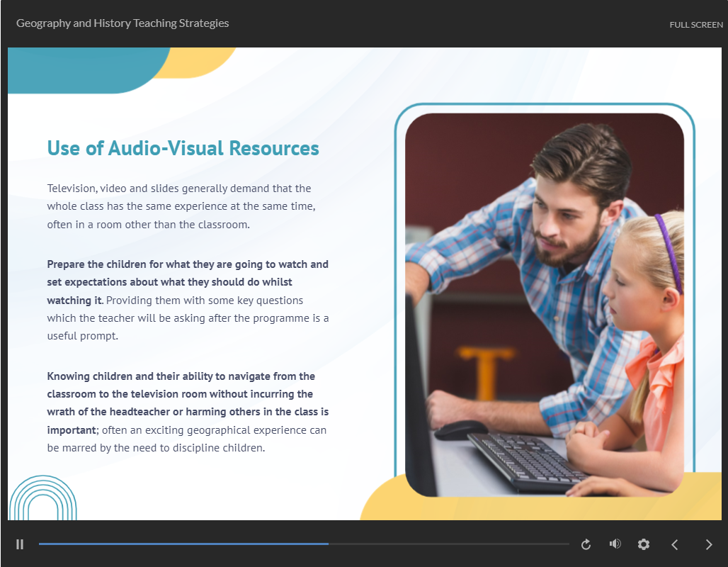The height and width of the screenshot is (567, 728).
Task: Go to the previous slide
Action: click(x=675, y=544)
